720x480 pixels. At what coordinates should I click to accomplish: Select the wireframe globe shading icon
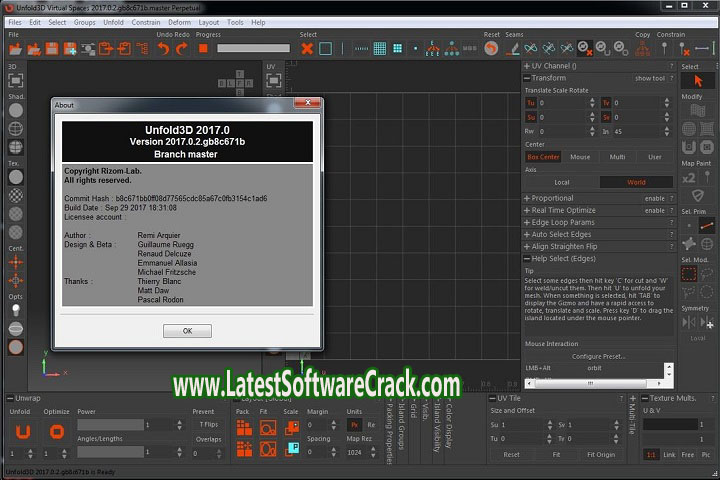pos(16,129)
